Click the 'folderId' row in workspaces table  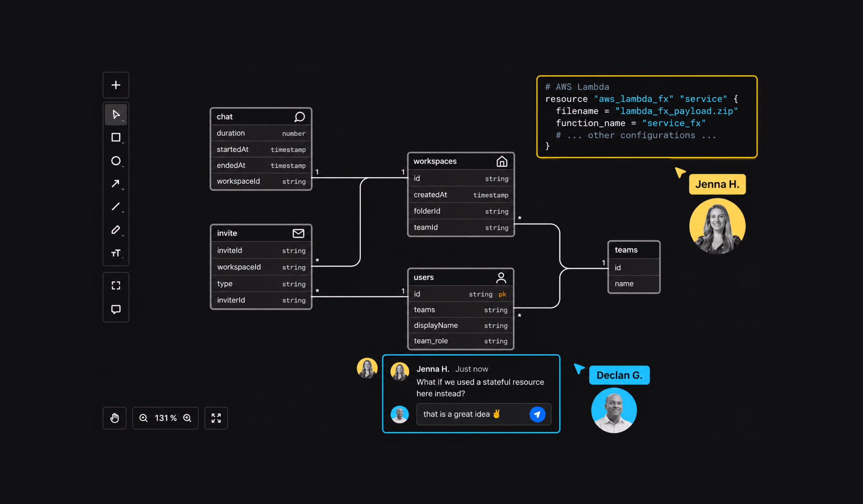coord(461,211)
